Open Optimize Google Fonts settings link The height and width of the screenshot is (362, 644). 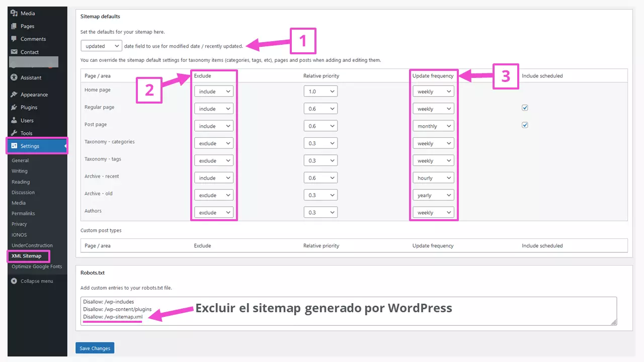37,266
